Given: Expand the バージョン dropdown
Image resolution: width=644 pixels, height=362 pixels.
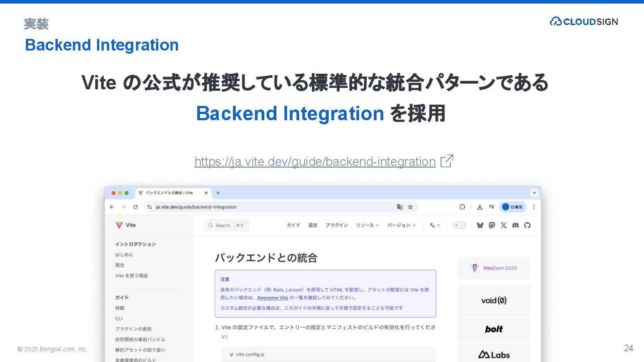Looking at the screenshot, I should click(x=401, y=225).
